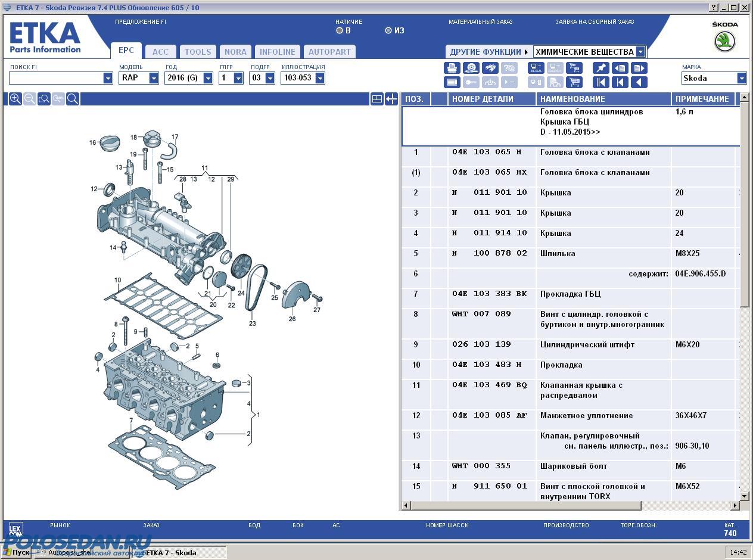Viewport: 753px width, 560px height.
Task: Click the printer icon in toolbar
Action: pos(452,68)
